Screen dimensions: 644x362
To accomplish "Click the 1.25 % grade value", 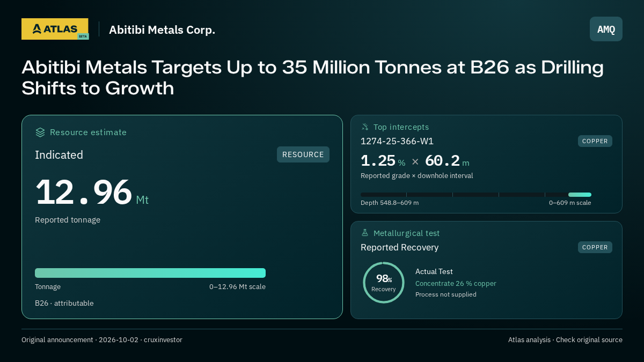I will tap(383, 161).
